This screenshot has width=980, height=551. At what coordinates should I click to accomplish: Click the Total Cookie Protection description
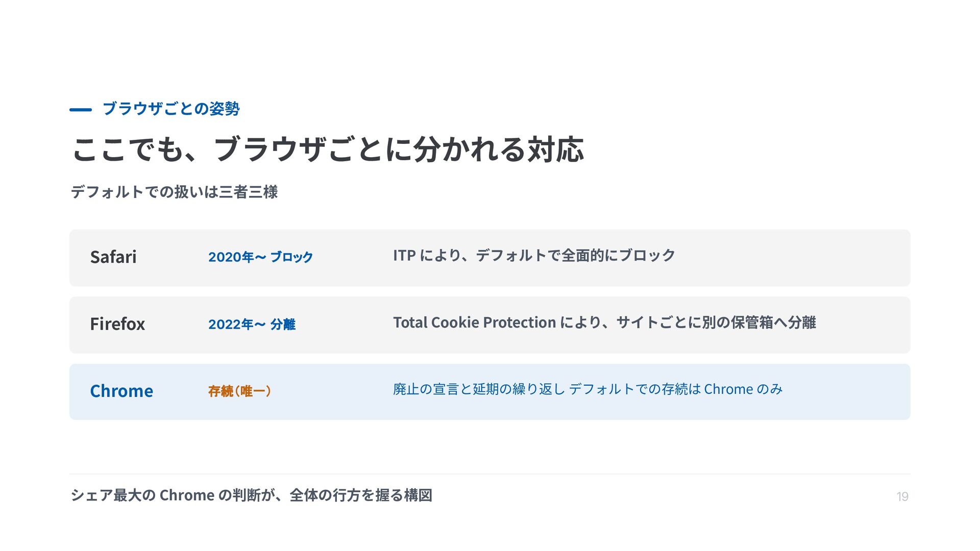pyautogui.click(x=604, y=322)
